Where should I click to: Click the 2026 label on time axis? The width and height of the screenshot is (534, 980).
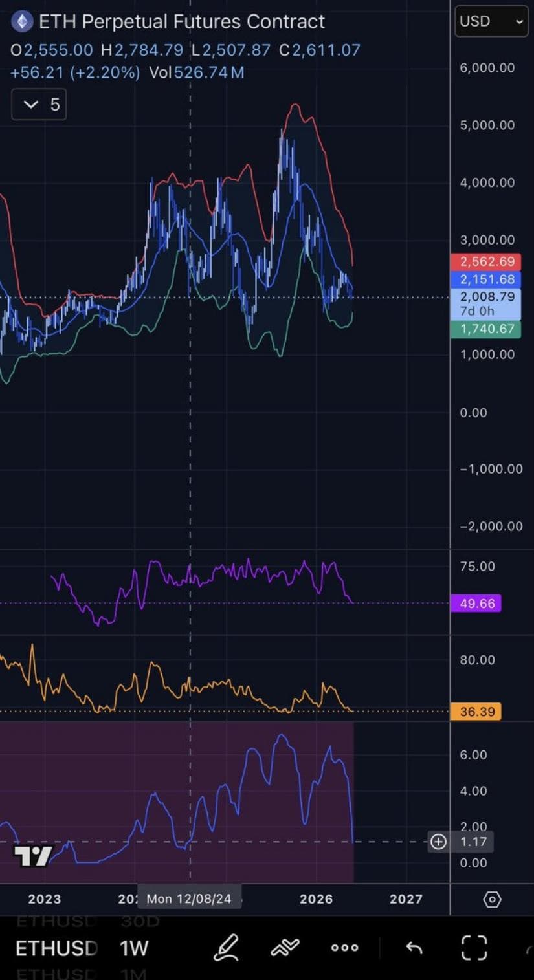pyautogui.click(x=316, y=899)
